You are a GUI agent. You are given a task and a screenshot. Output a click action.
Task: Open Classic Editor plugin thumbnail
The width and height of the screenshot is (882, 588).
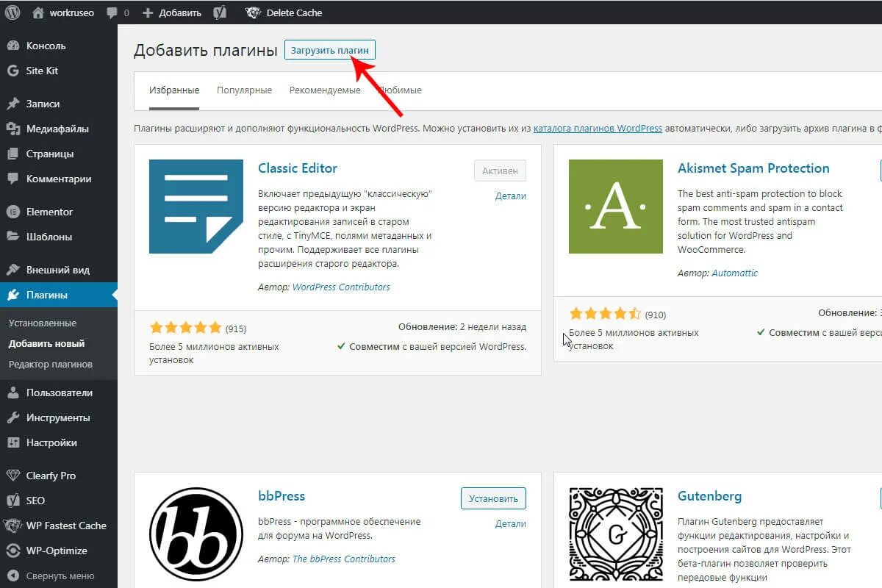coord(196,207)
